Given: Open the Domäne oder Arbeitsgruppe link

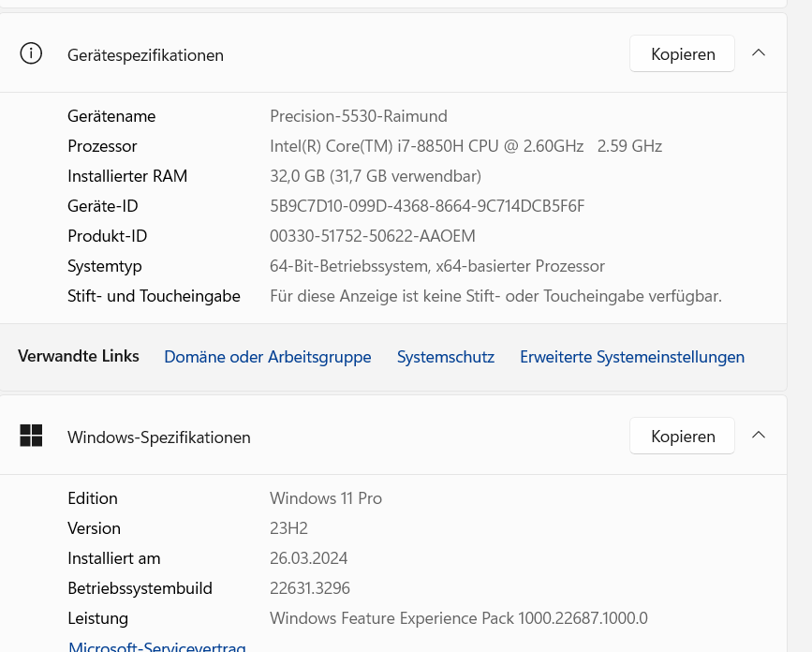Looking at the screenshot, I should point(267,357).
